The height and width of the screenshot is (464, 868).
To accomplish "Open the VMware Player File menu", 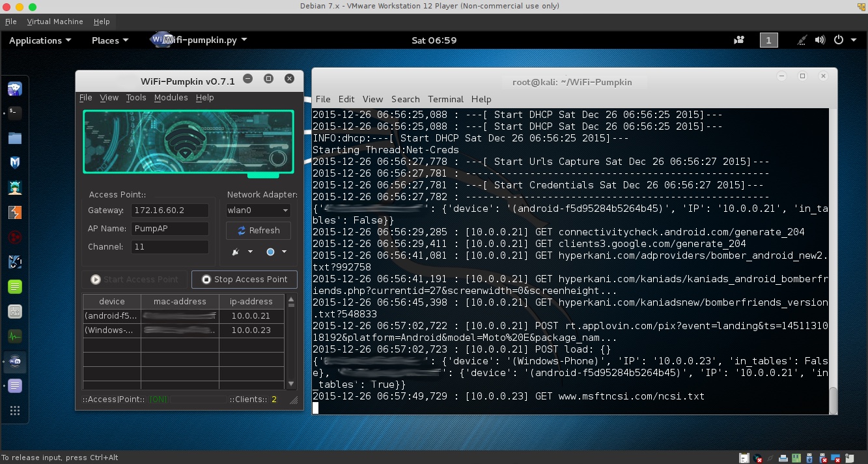I will click(x=10, y=22).
